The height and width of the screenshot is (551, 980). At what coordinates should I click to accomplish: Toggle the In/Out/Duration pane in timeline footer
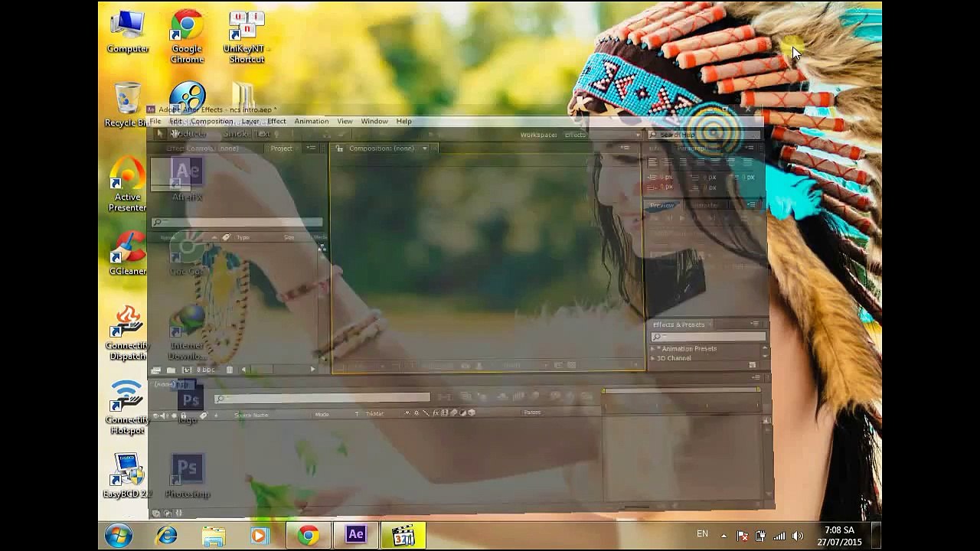click(x=179, y=513)
